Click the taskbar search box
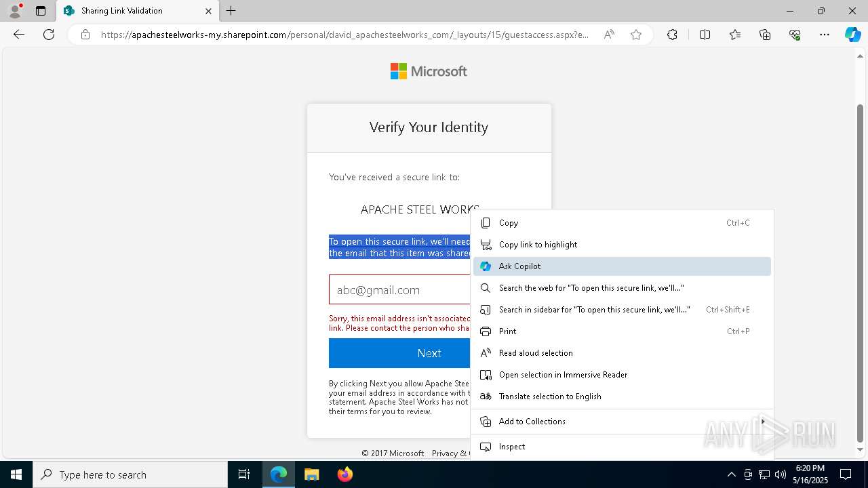The image size is (868, 488). pos(130,474)
